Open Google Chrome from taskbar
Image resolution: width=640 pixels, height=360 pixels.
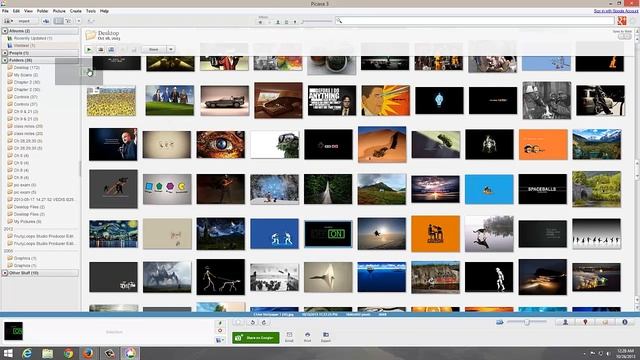(x=68, y=353)
